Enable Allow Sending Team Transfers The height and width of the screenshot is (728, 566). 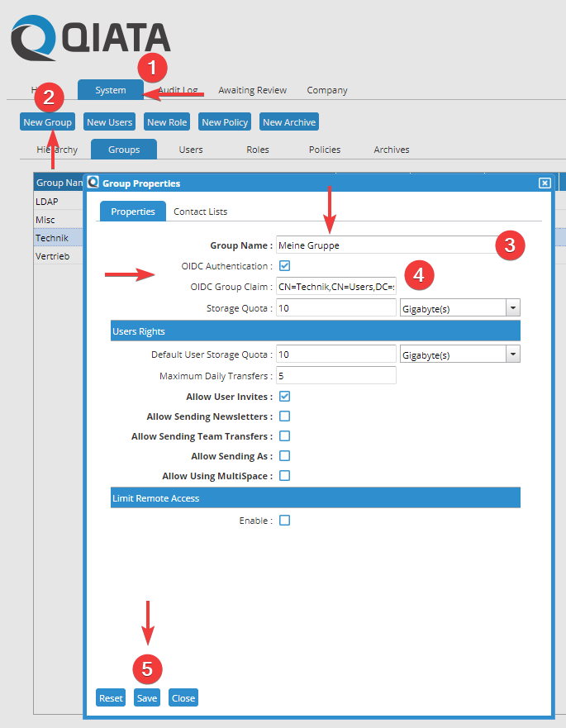pos(285,436)
